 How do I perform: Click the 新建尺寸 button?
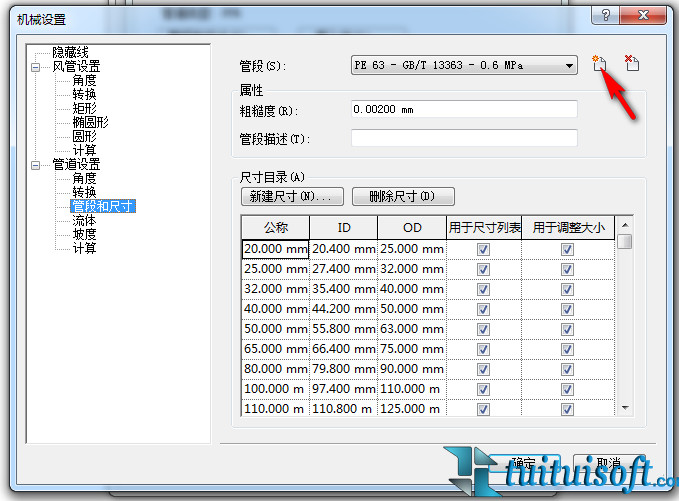(x=292, y=197)
